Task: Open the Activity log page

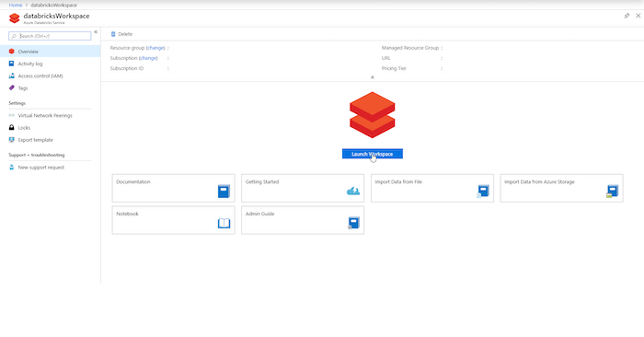Action: [x=30, y=64]
